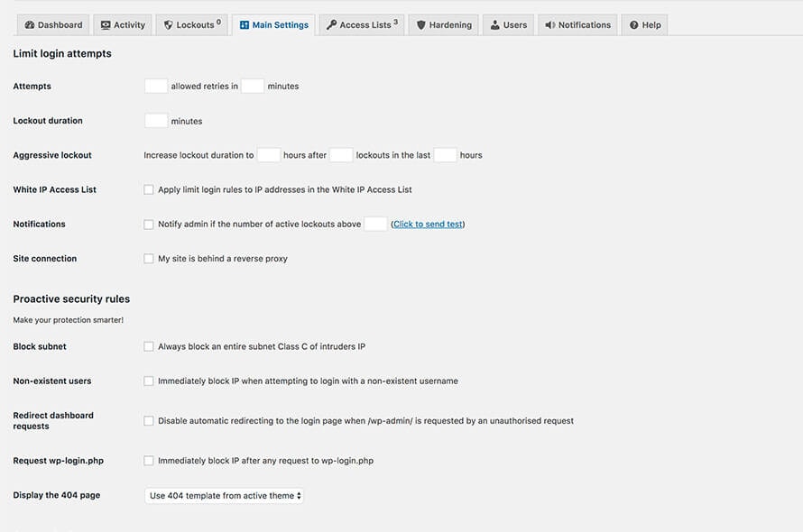Click the Access Lists key icon
The width and height of the screenshot is (803, 532).
(x=331, y=25)
